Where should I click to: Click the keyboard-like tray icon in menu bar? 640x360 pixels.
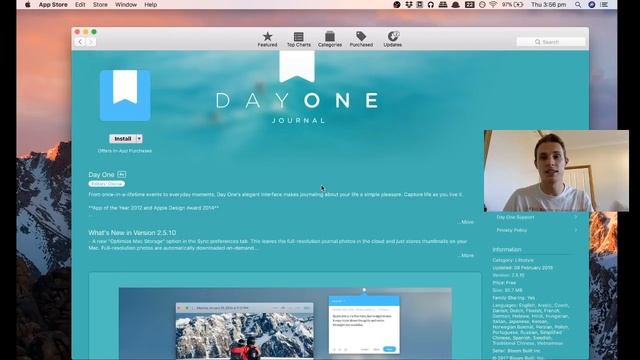point(443,4)
